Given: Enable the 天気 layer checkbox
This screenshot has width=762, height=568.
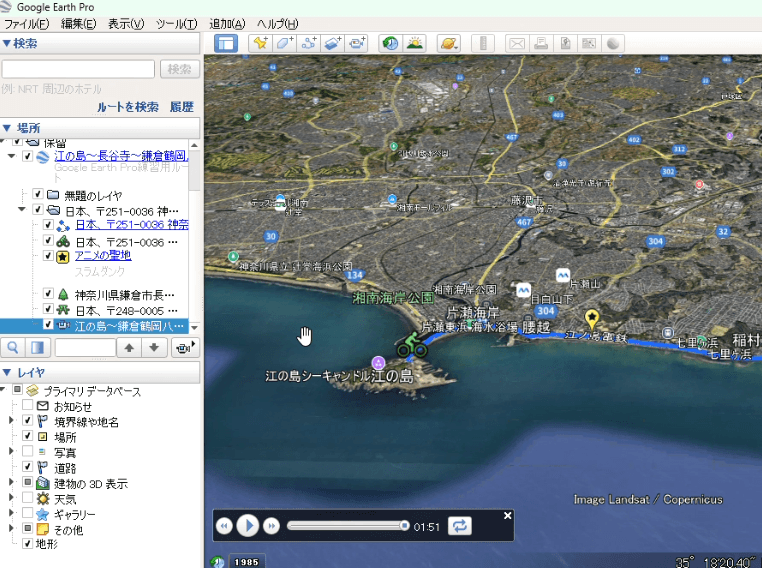Looking at the screenshot, I should pyautogui.click(x=28, y=498).
